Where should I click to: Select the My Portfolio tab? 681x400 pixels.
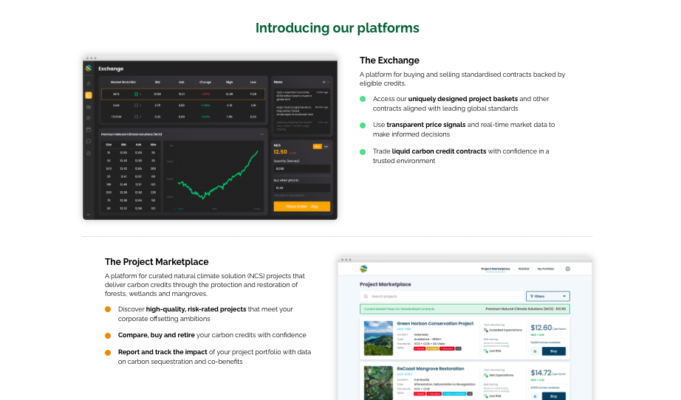(x=545, y=269)
